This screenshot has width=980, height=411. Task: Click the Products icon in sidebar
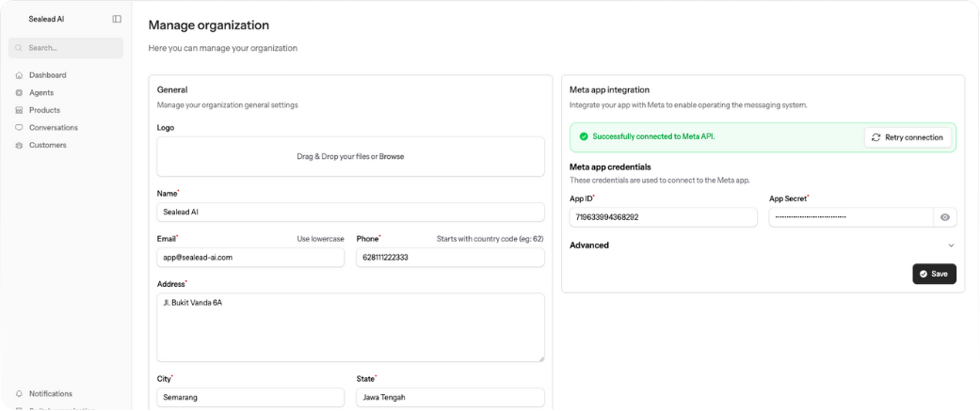click(x=19, y=110)
